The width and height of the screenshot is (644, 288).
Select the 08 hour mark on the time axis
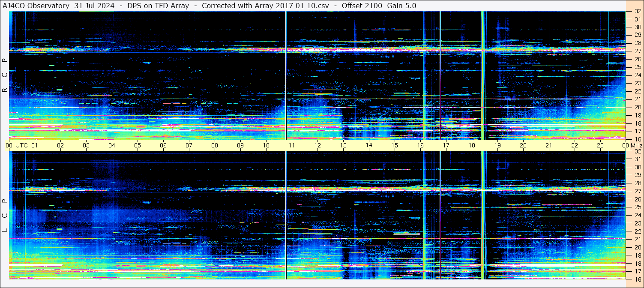click(215, 145)
